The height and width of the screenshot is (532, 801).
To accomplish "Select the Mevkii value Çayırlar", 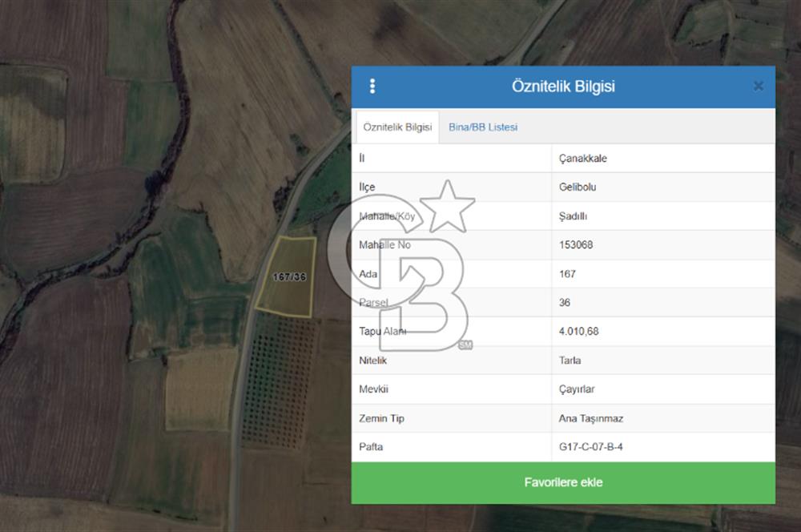I will [x=577, y=389].
